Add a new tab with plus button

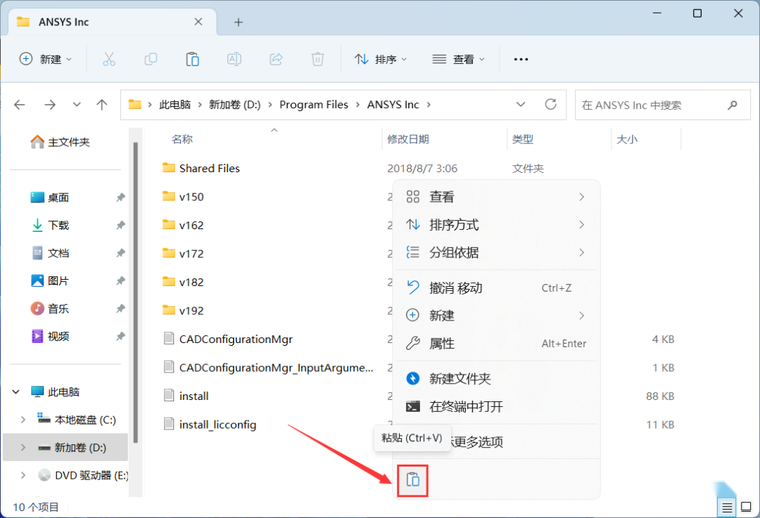click(238, 22)
